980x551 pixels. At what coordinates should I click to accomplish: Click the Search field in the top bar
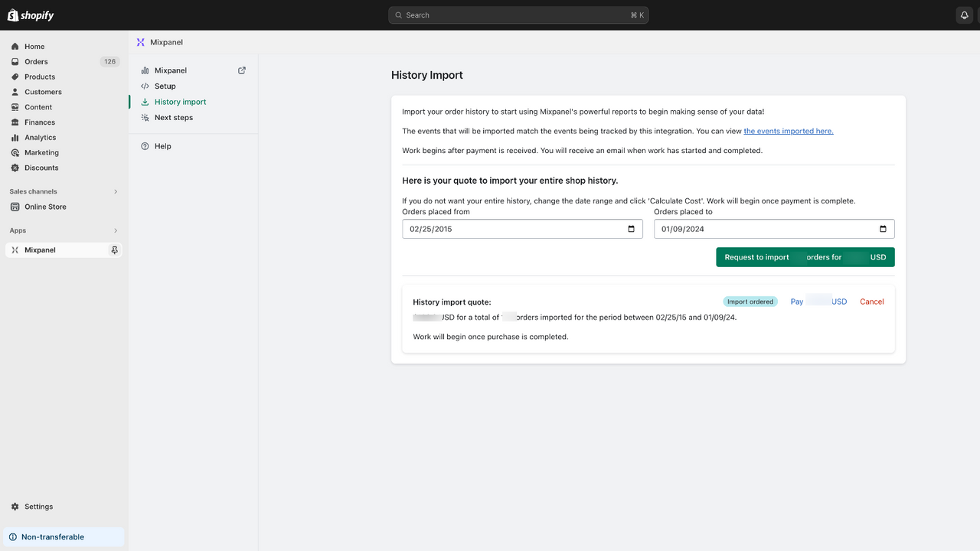coord(518,15)
